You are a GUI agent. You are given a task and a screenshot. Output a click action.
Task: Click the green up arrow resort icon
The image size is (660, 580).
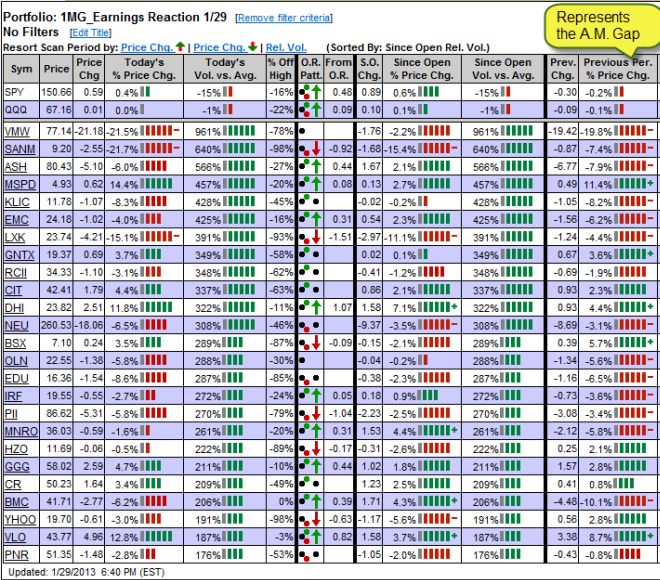[180, 46]
